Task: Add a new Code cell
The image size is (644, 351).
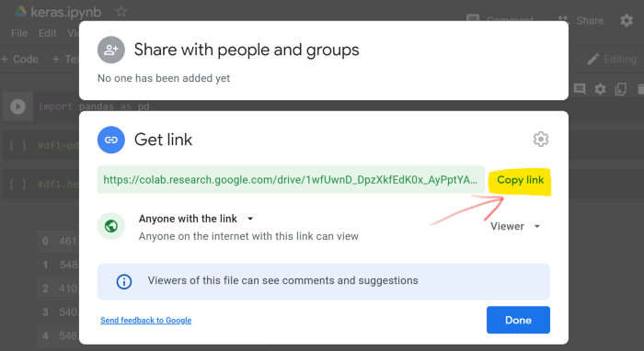Action: click(19, 59)
